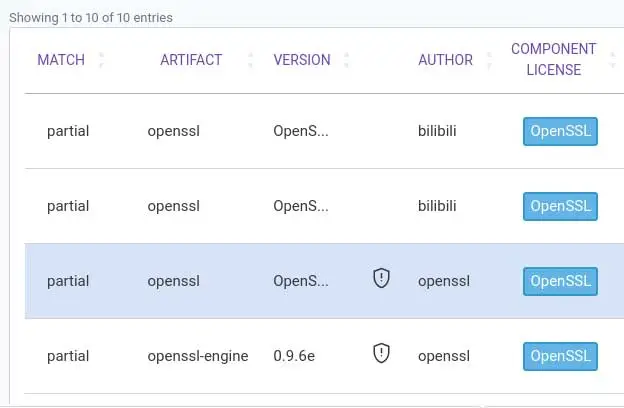624x408 pixels.
Task: Click the COMPONENT LICENSE column header
Action: (553, 59)
